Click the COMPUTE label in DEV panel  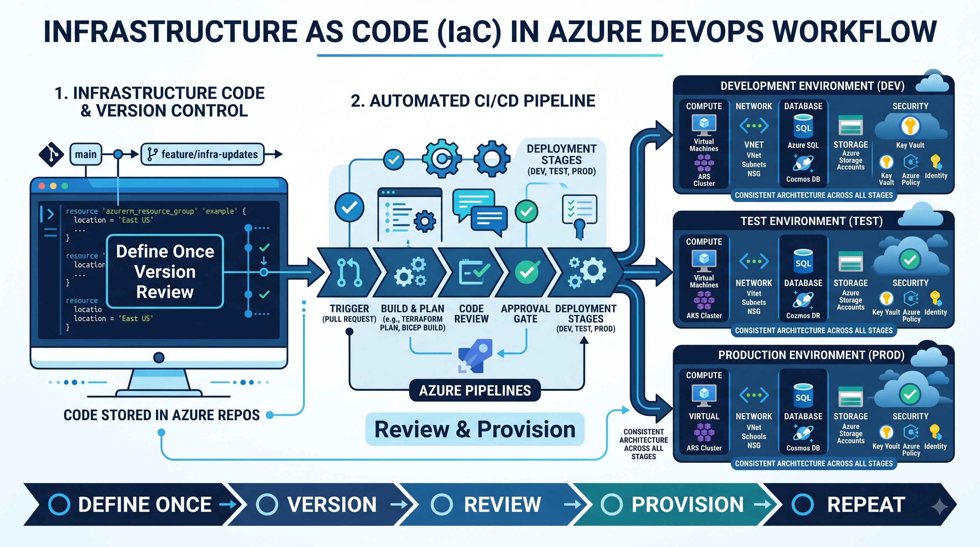click(x=704, y=106)
